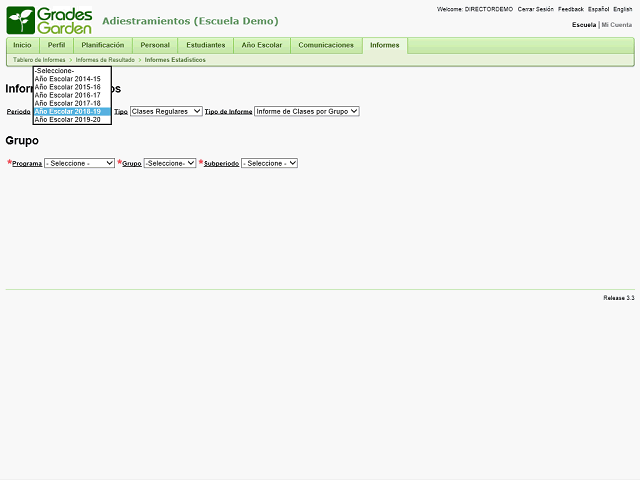Expand the Subperíodo dropdown
Image resolution: width=640 pixels, height=480 pixels.
click(269, 163)
